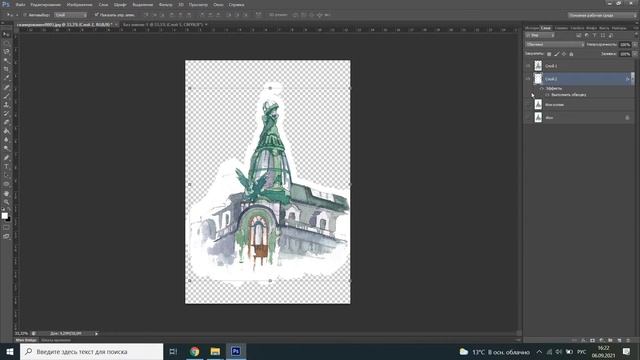Lock transparent pixels for the layer
The height and width of the screenshot is (360, 640).
pos(549,54)
